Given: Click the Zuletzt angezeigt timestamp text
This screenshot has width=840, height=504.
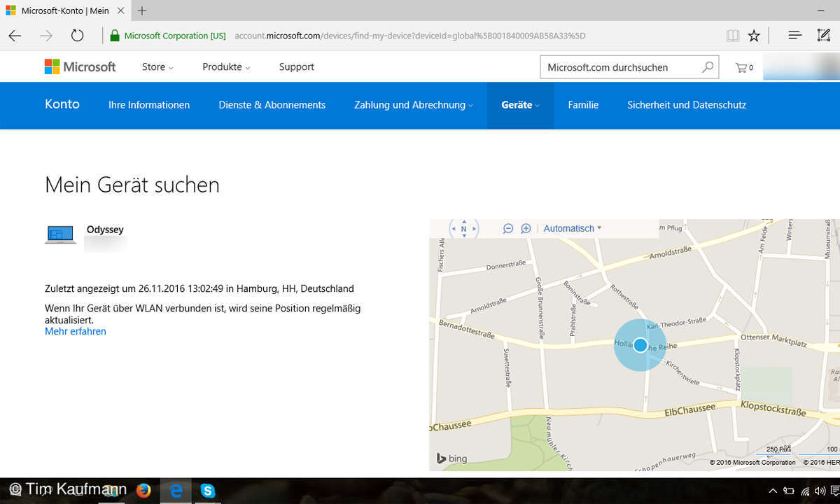Looking at the screenshot, I should tap(199, 288).
